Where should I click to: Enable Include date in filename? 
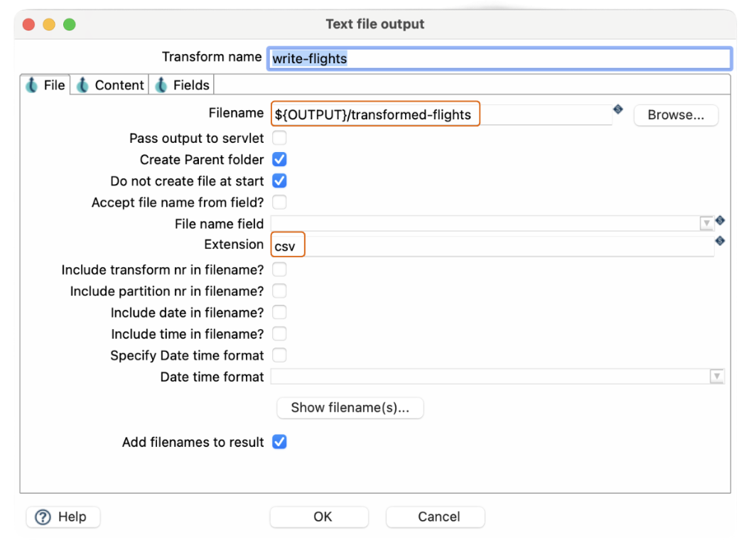[x=280, y=313]
